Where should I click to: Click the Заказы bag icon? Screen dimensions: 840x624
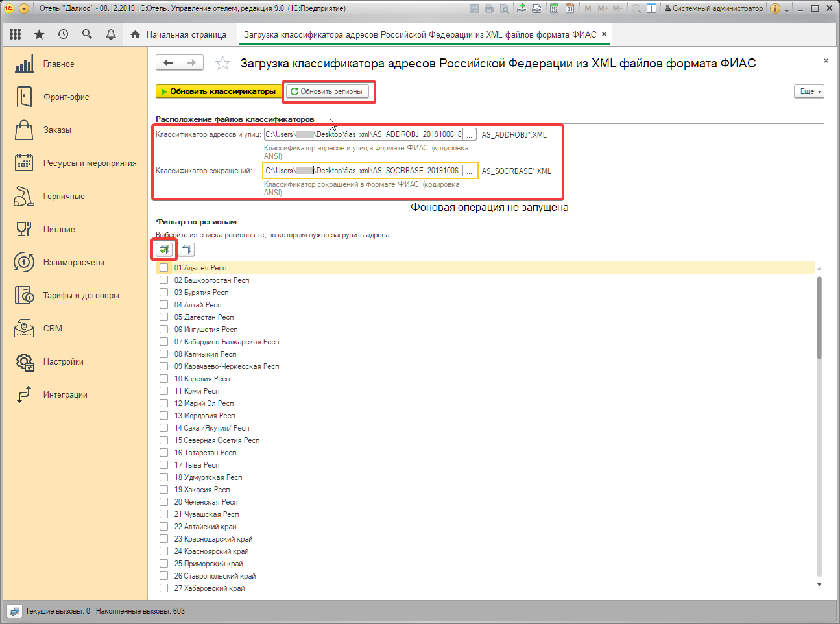[x=24, y=130]
